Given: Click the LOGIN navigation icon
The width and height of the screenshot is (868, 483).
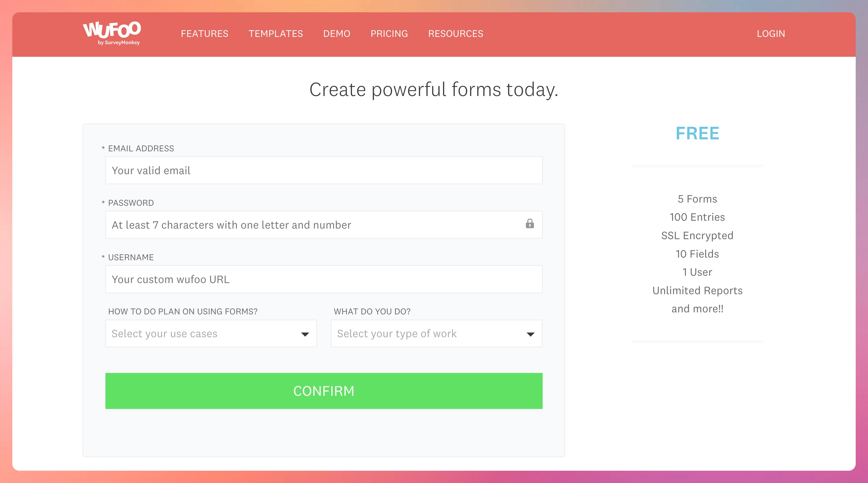Looking at the screenshot, I should tap(771, 33).
